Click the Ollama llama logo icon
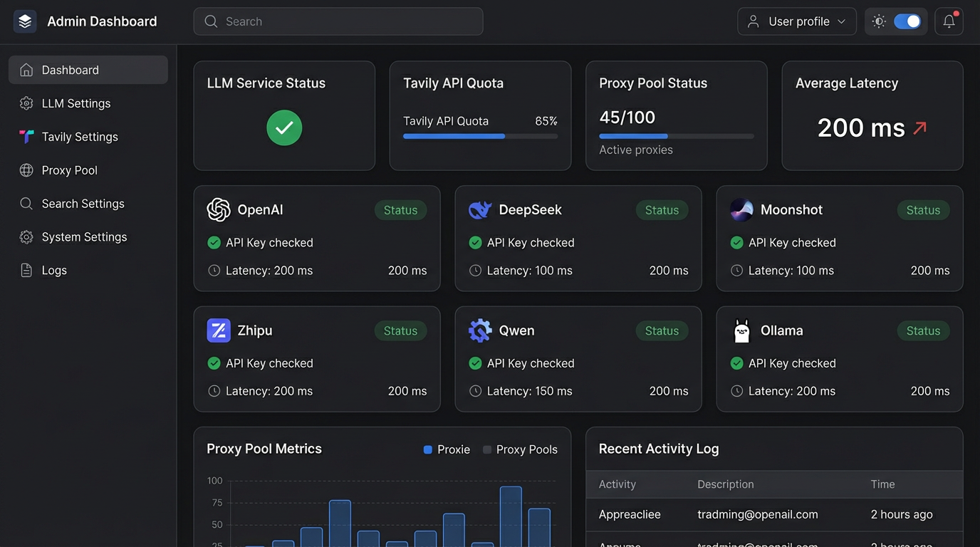 (741, 330)
